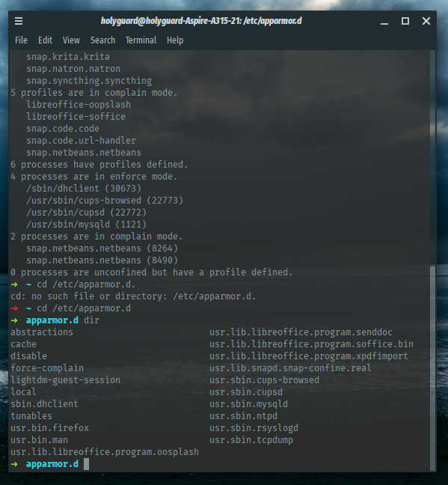Click the 'lightdm-guest-session' entry

(65, 380)
